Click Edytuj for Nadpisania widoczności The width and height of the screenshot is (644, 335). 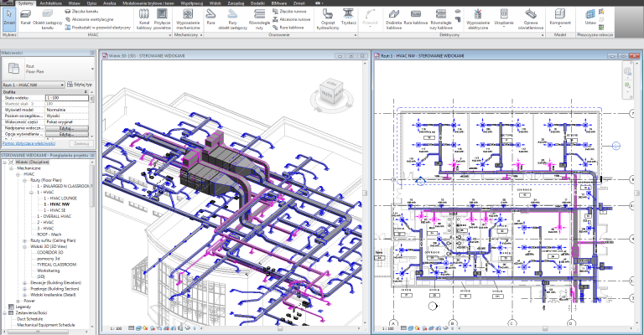(66, 128)
